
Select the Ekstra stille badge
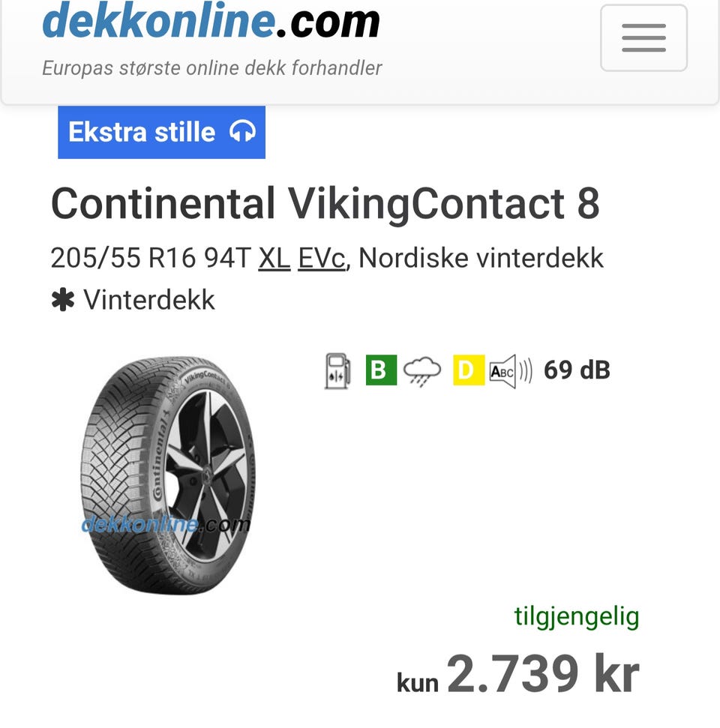(x=162, y=132)
